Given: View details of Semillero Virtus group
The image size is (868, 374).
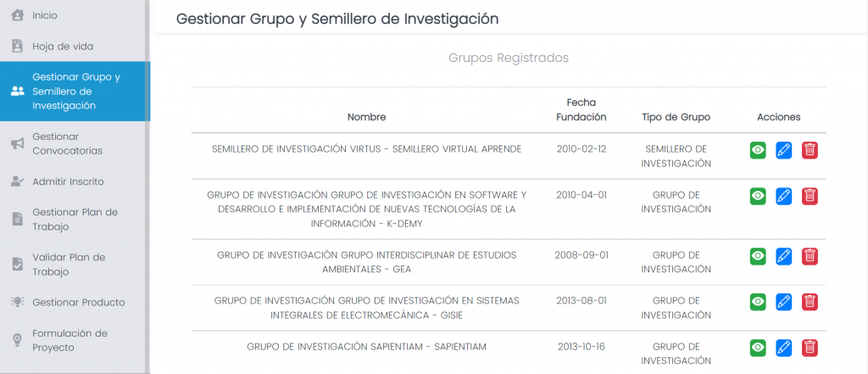Looking at the screenshot, I should (x=758, y=150).
